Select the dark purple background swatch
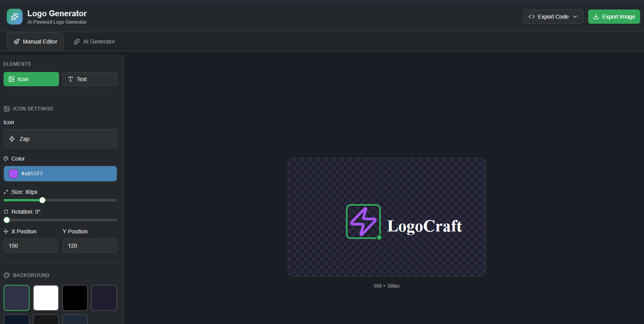Screen dimensions: 644x324 pos(104,298)
